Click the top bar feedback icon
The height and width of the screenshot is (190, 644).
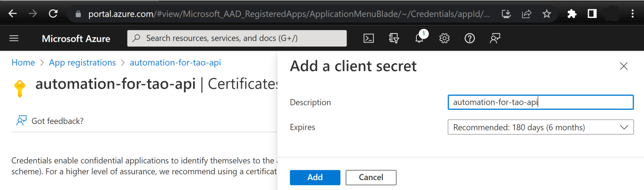pyautogui.click(x=495, y=39)
